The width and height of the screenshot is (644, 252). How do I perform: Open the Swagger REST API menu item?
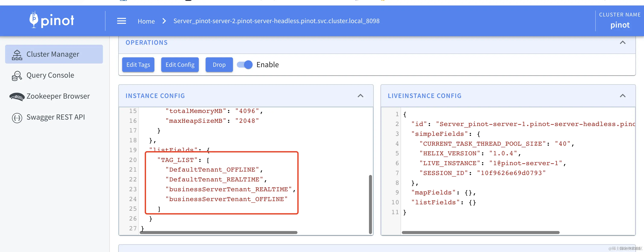pyautogui.click(x=56, y=117)
